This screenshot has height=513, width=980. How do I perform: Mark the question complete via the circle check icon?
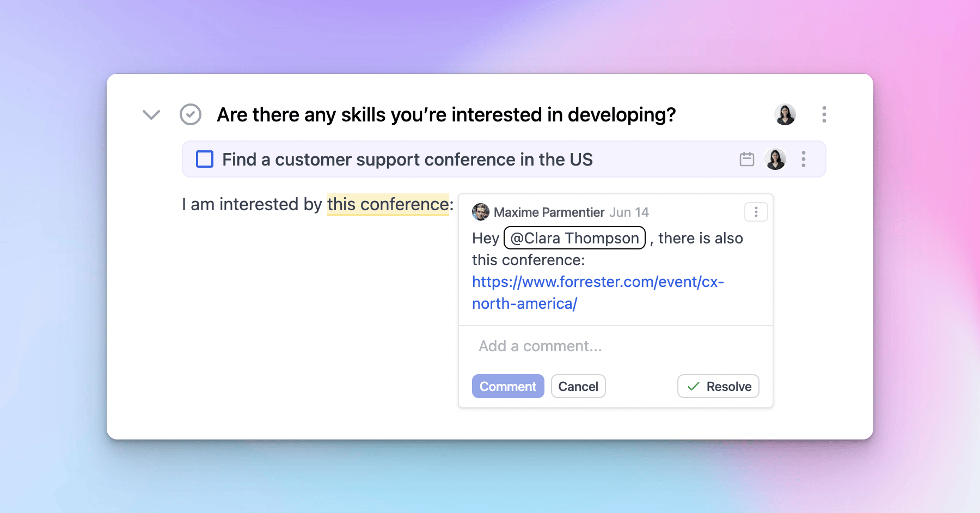coord(190,115)
